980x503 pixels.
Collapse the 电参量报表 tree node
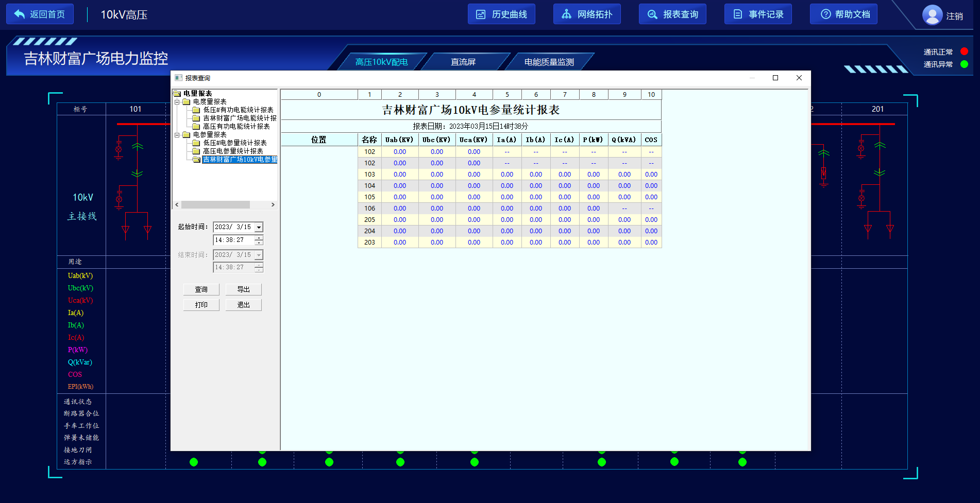point(177,135)
